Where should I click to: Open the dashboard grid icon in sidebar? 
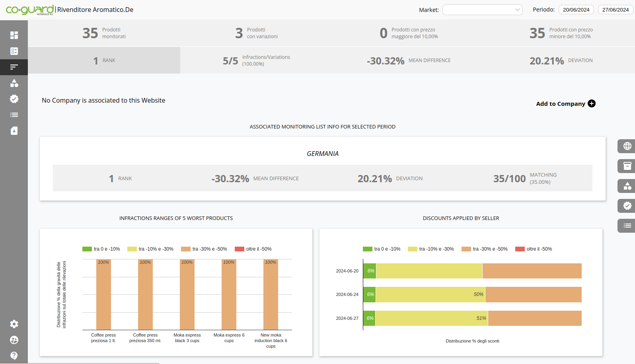click(x=14, y=35)
